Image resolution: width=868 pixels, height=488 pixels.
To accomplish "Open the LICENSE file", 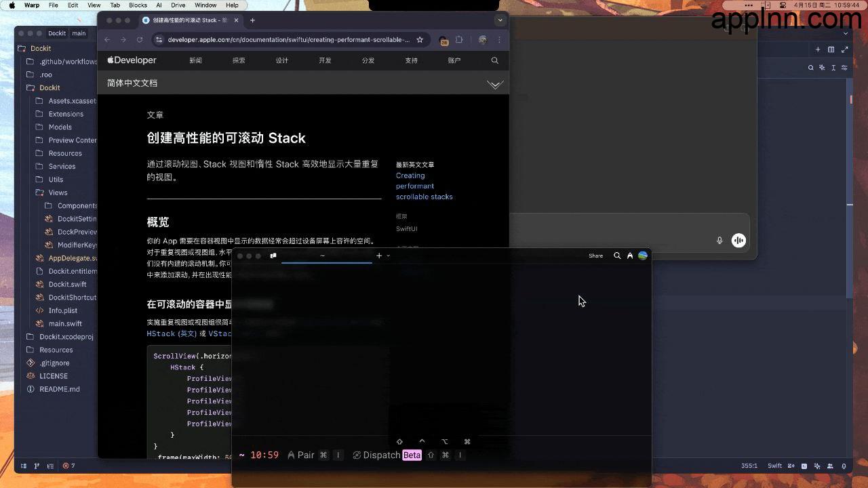I will pyautogui.click(x=54, y=376).
